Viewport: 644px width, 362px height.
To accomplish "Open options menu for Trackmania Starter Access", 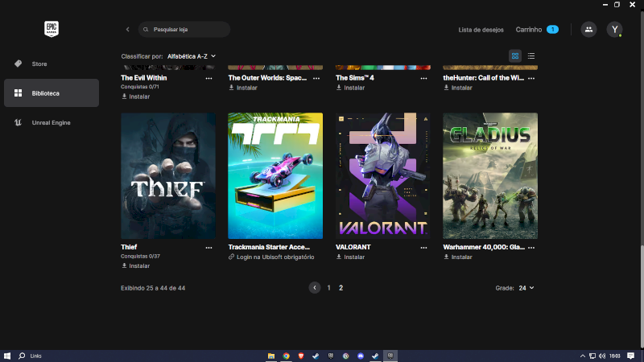I will click(x=316, y=248).
